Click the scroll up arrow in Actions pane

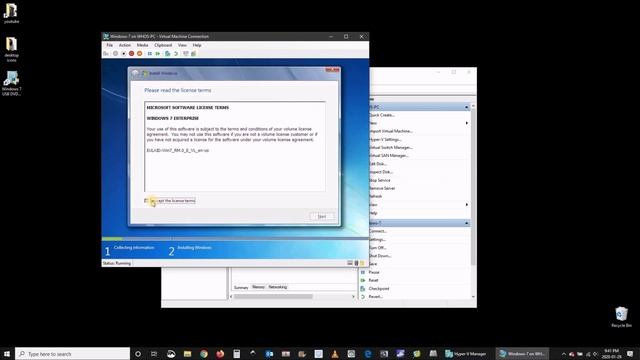point(473,106)
